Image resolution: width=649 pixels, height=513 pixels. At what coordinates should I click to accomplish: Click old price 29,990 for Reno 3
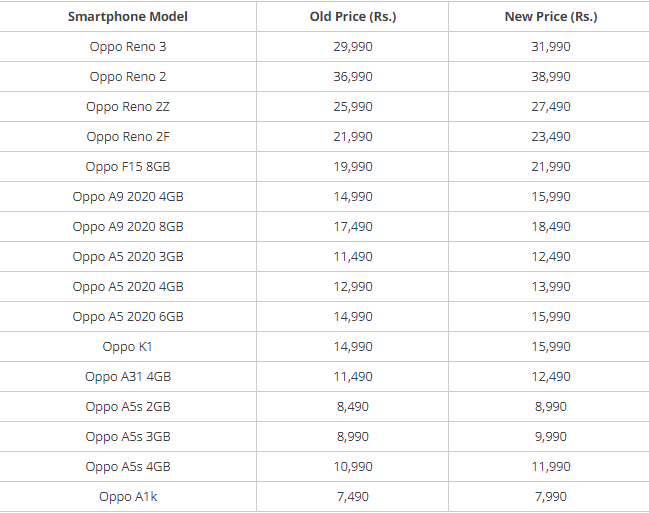[353, 47]
